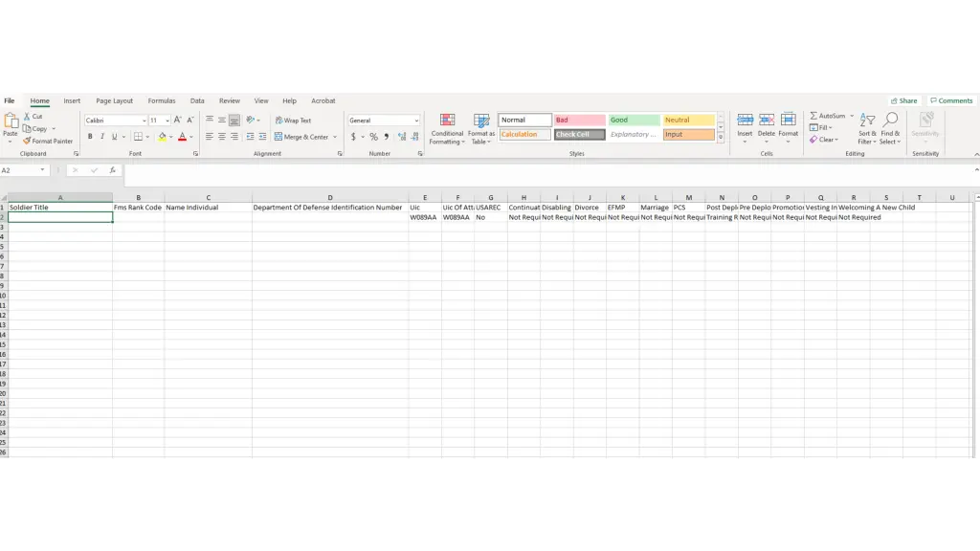
Task: Click the Fill Color bucket icon
Action: 162,137
